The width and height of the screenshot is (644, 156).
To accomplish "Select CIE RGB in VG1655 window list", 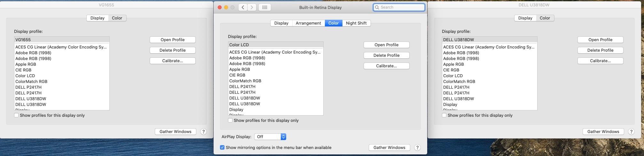I will tap(62, 70).
